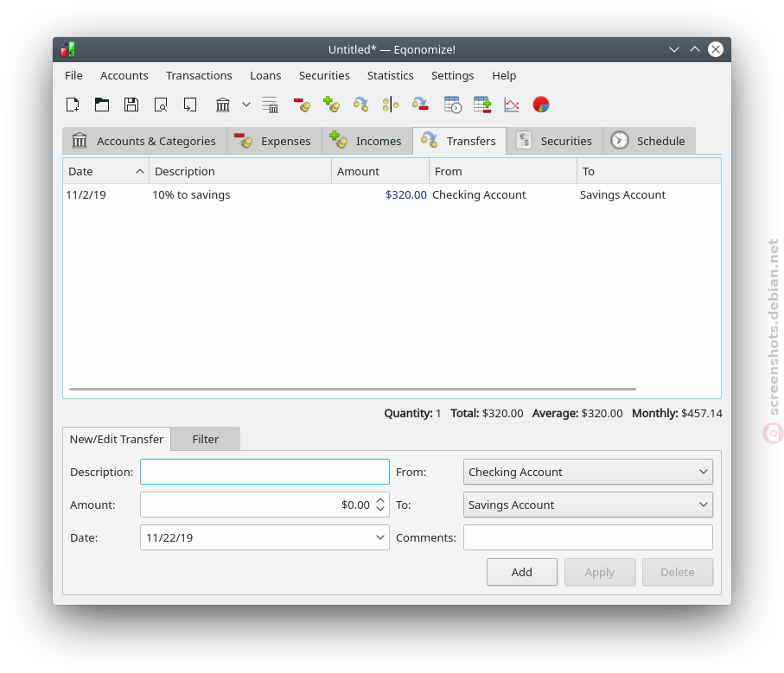The width and height of the screenshot is (784, 673).
Task: Click the Add/Remove table entries icon
Action: click(482, 105)
